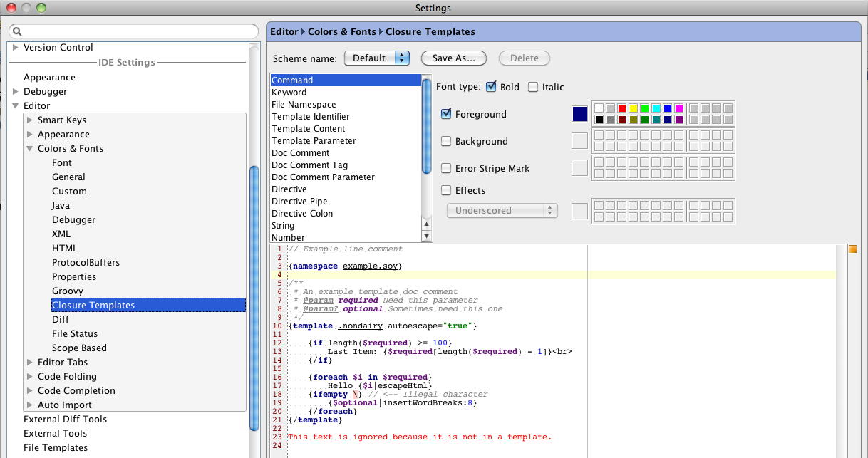Click the attributes list scrollbar thumb
The height and width of the screenshot is (458, 868).
coord(427,125)
